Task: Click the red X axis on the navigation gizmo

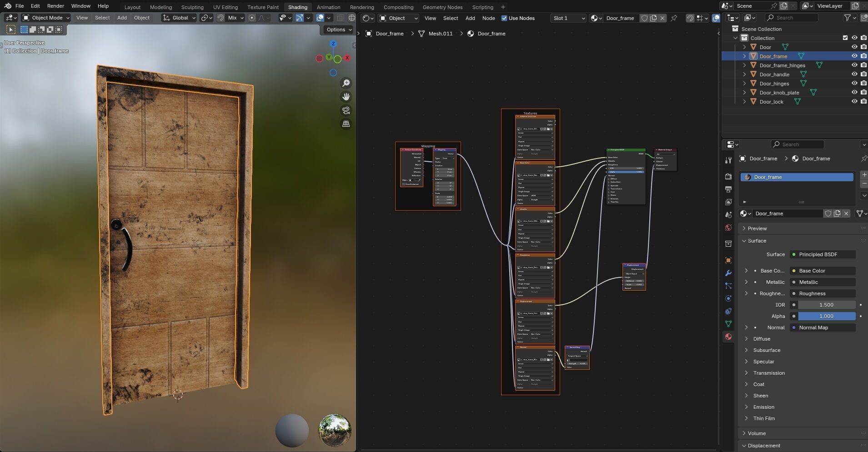Action: 347,58
